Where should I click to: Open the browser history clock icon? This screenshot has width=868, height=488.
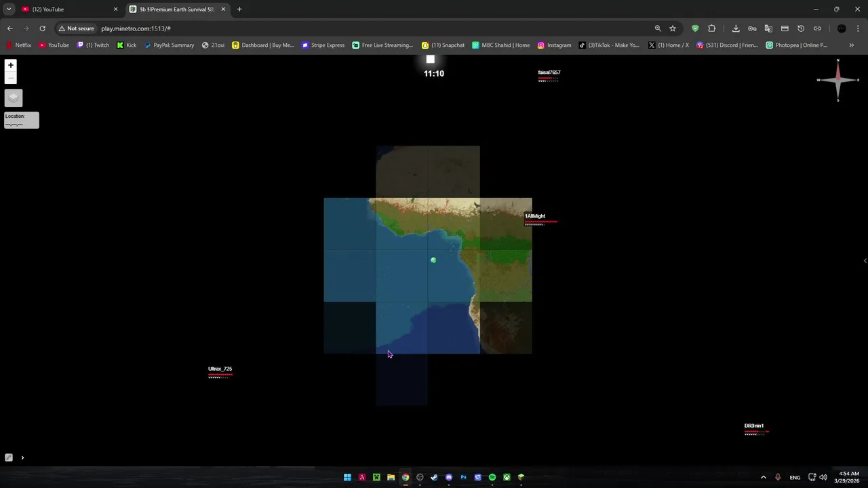click(x=801, y=28)
